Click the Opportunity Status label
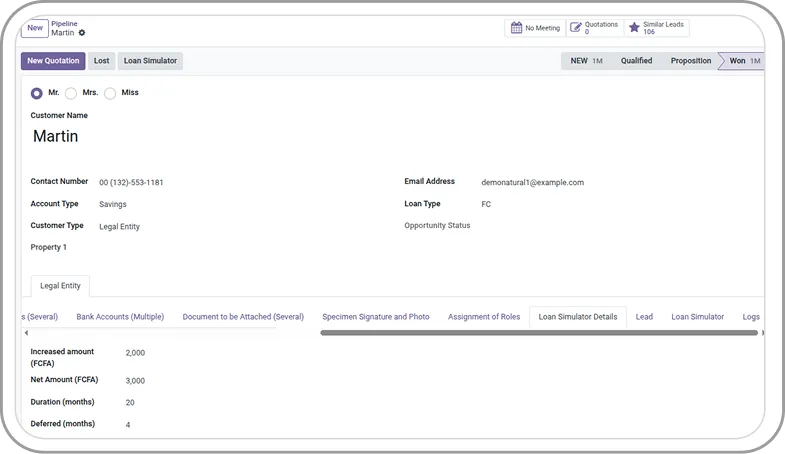Screen dimensions: 785x454 (x=437, y=226)
